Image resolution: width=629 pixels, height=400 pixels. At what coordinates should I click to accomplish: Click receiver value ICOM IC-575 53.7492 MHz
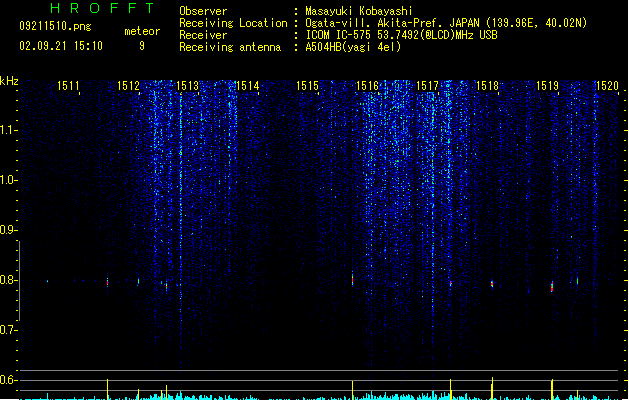(x=401, y=35)
